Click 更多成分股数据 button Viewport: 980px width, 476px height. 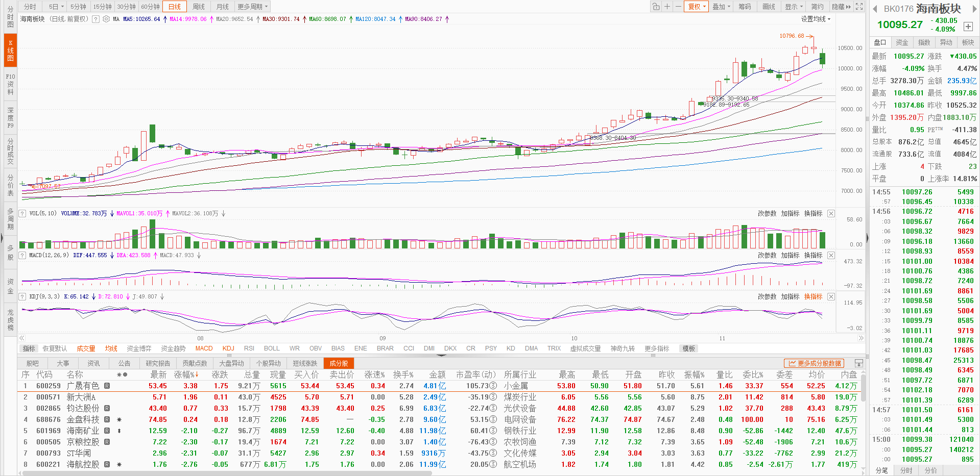point(815,363)
